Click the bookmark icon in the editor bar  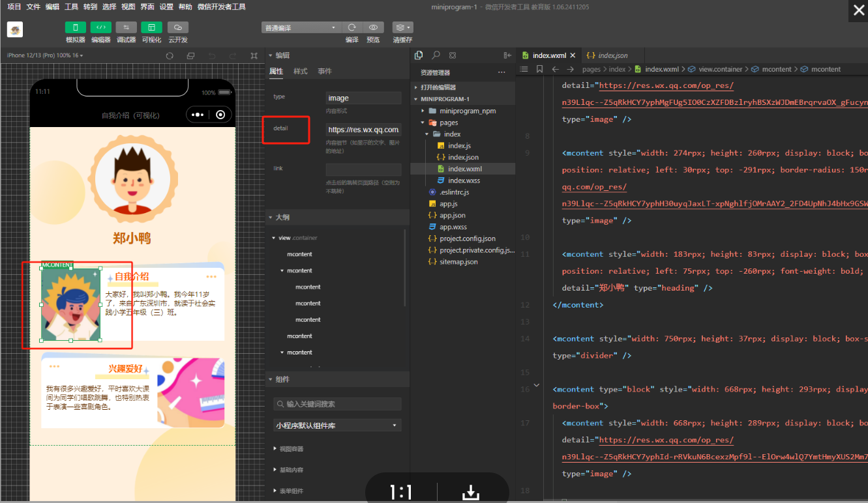pyautogui.click(x=539, y=69)
